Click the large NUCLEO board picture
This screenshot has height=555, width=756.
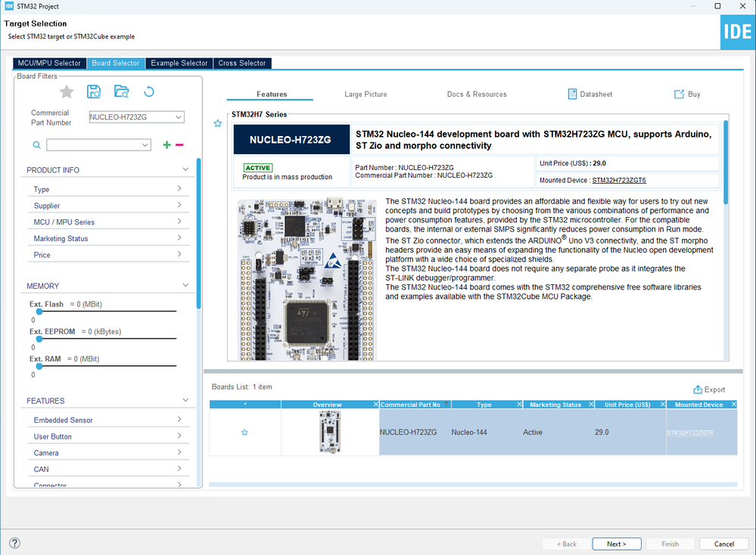(306, 278)
